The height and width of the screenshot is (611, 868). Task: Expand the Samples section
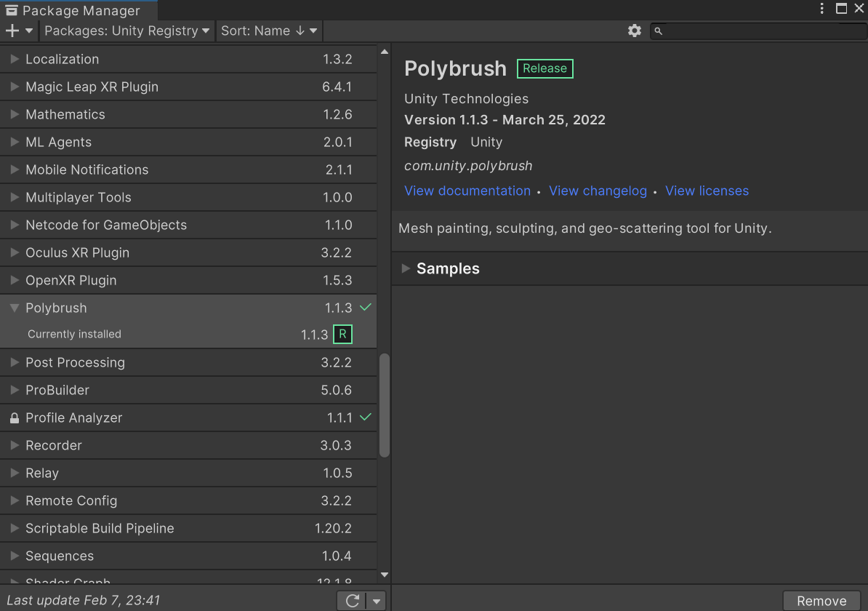click(x=406, y=268)
